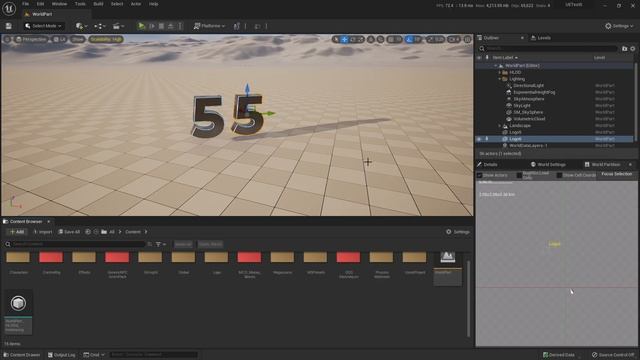Open the Tools menu
640x360 pixels.
tap(80, 4)
